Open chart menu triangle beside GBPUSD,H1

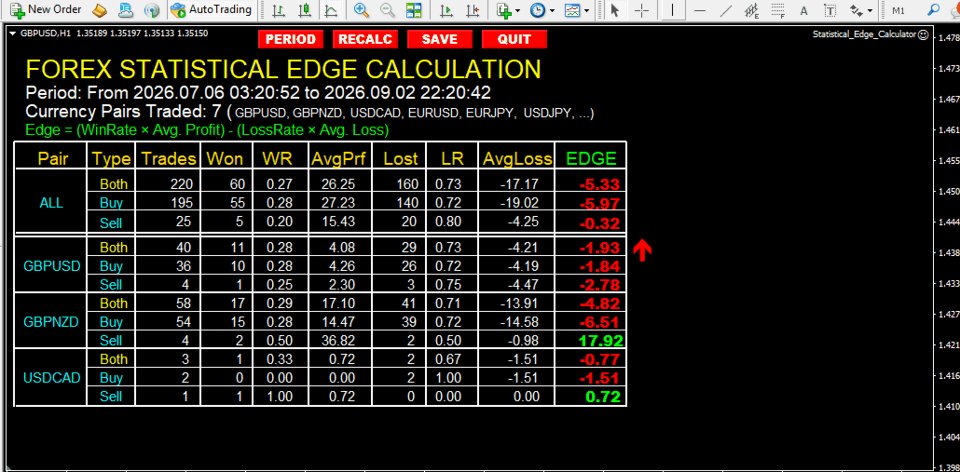click(x=13, y=34)
